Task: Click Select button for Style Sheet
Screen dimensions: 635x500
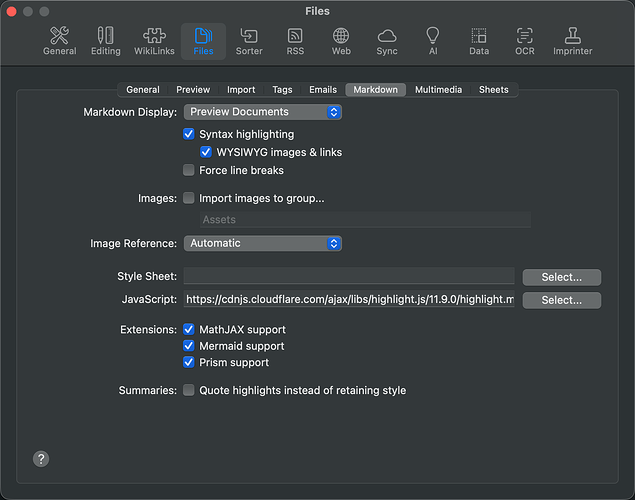Action: [561, 277]
